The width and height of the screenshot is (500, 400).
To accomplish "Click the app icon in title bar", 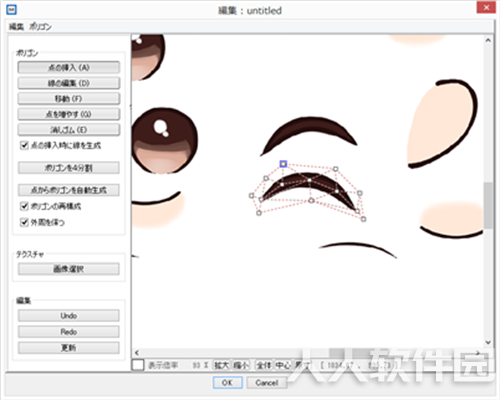I will [12, 10].
